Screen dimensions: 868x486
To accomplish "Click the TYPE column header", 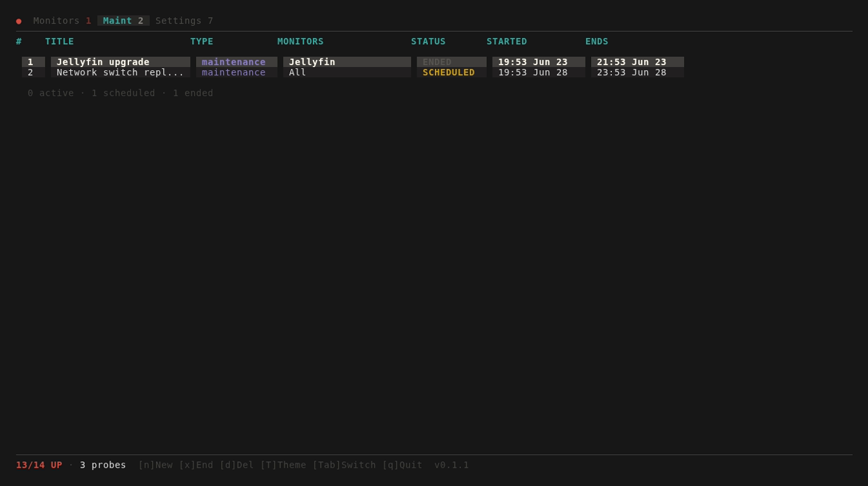I will (x=202, y=41).
